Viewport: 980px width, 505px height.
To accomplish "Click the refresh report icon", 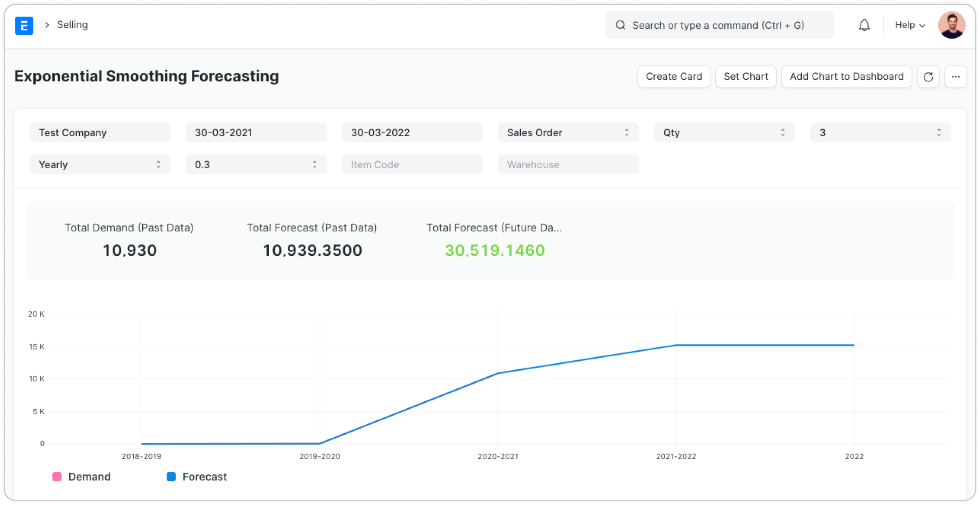I will 928,77.
